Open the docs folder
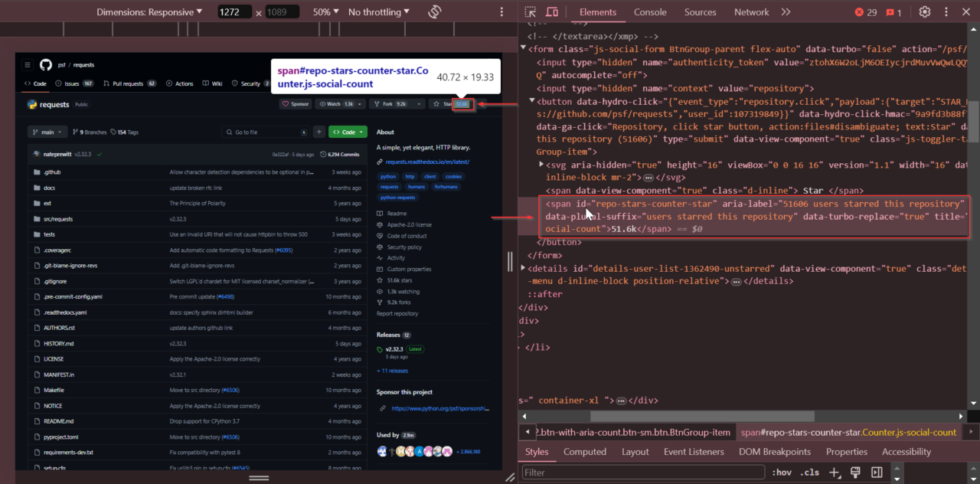Image resolution: width=980 pixels, height=484 pixels. click(49, 188)
